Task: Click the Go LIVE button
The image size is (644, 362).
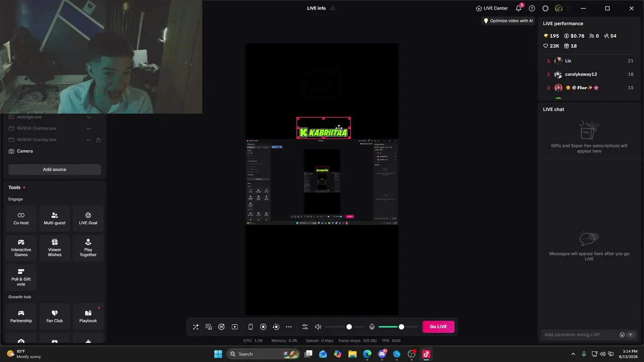Action: [438, 327]
